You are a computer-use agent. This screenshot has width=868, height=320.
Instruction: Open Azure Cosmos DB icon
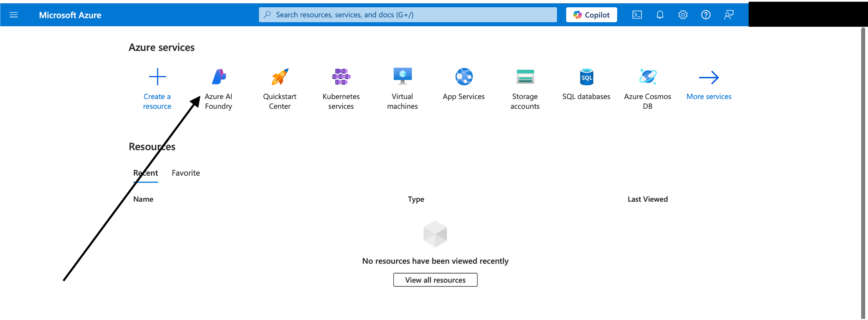pyautogui.click(x=648, y=77)
